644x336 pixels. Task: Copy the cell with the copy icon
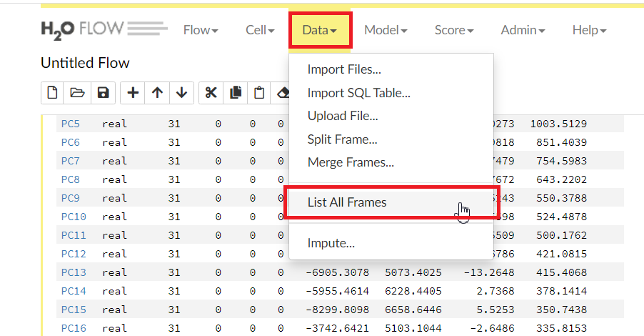pyautogui.click(x=236, y=92)
